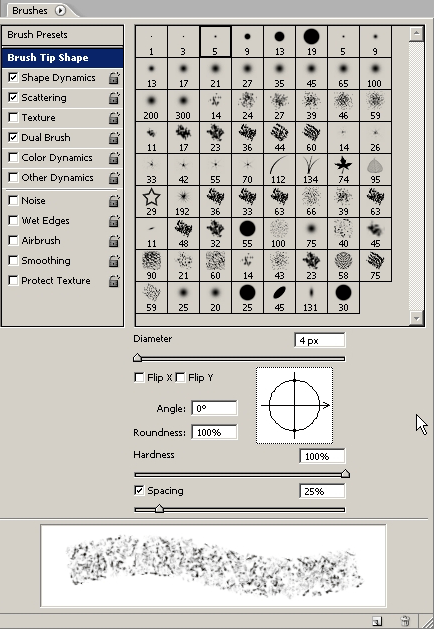
Task: Click the Diameter value field
Action: [319, 340]
